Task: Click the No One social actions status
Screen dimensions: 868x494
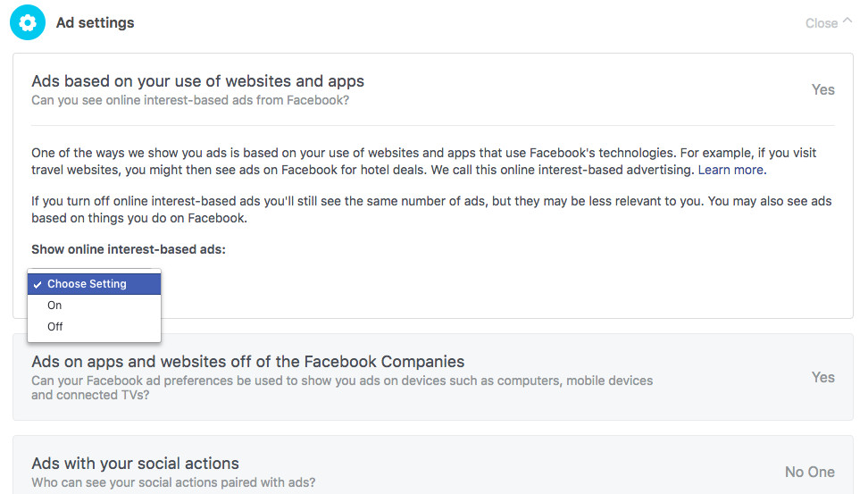Action: pos(809,472)
